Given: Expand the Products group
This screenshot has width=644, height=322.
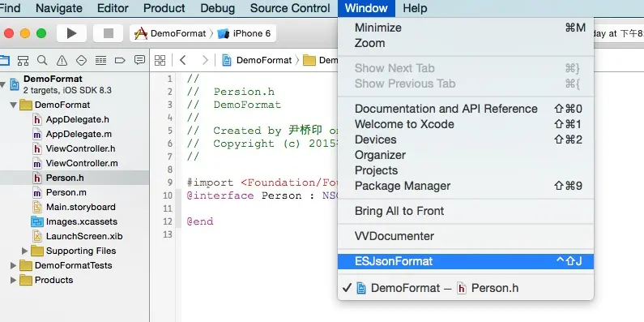Looking at the screenshot, I should (x=13, y=280).
